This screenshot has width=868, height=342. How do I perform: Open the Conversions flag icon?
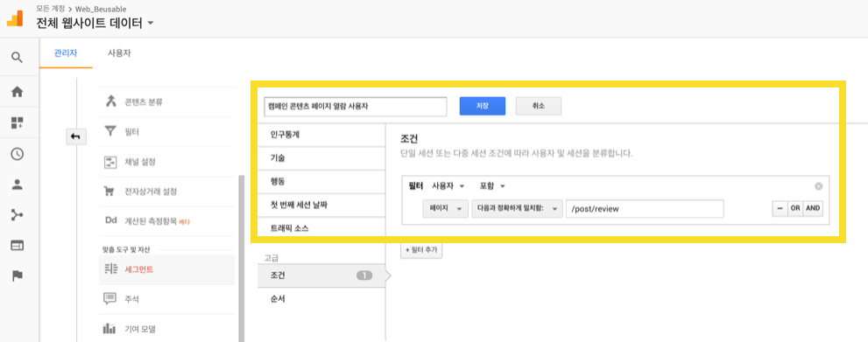click(18, 276)
